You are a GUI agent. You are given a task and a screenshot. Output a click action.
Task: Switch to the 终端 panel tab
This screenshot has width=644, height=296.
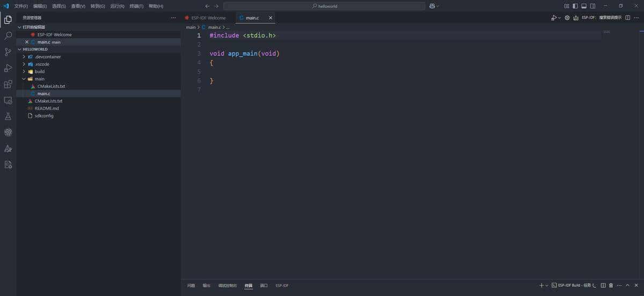(248, 285)
